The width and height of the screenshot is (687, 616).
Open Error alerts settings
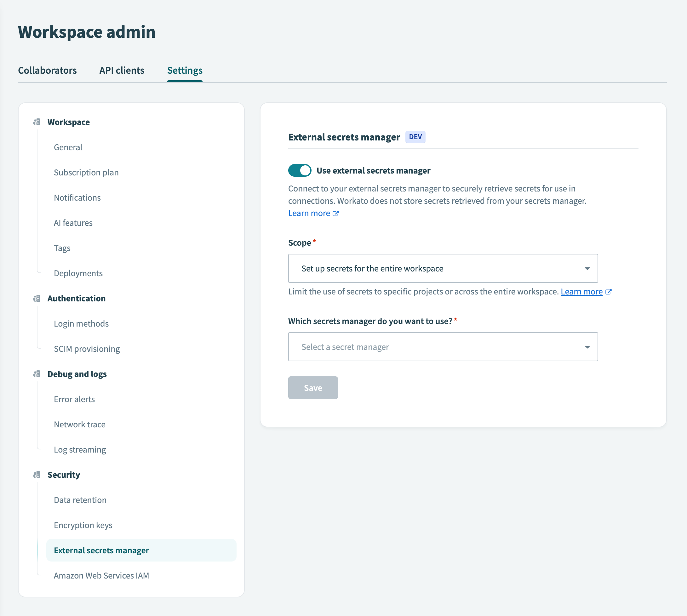pos(74,399)
